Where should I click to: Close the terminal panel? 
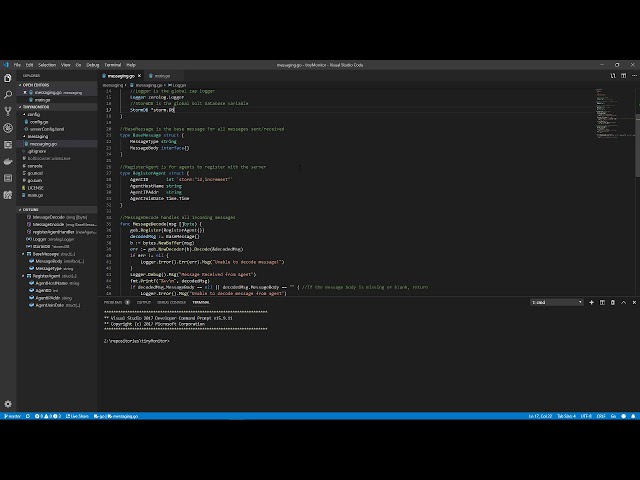634,302
